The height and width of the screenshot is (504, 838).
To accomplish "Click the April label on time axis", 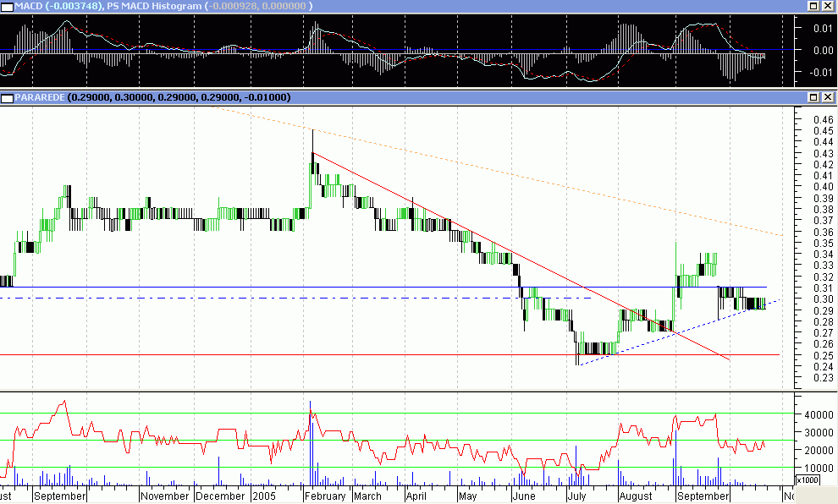I will 416,496.
